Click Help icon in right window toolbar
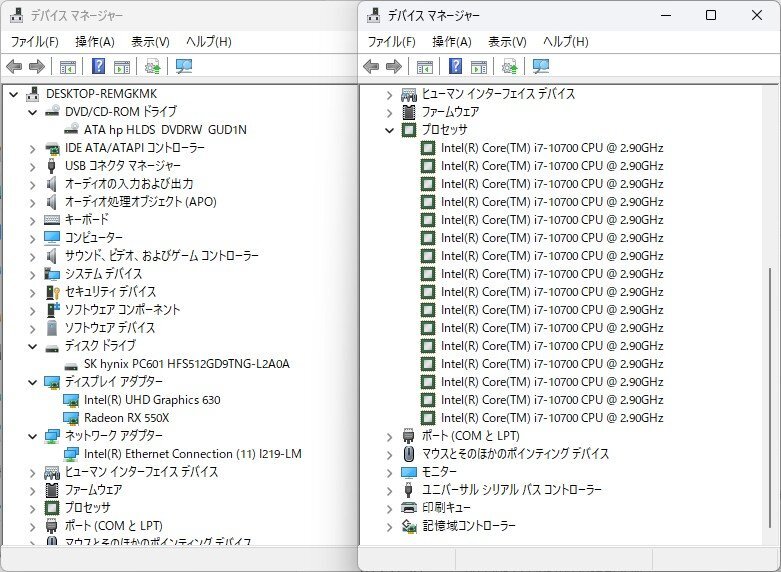This screenshot has height=572, width=781. [455, 66]
